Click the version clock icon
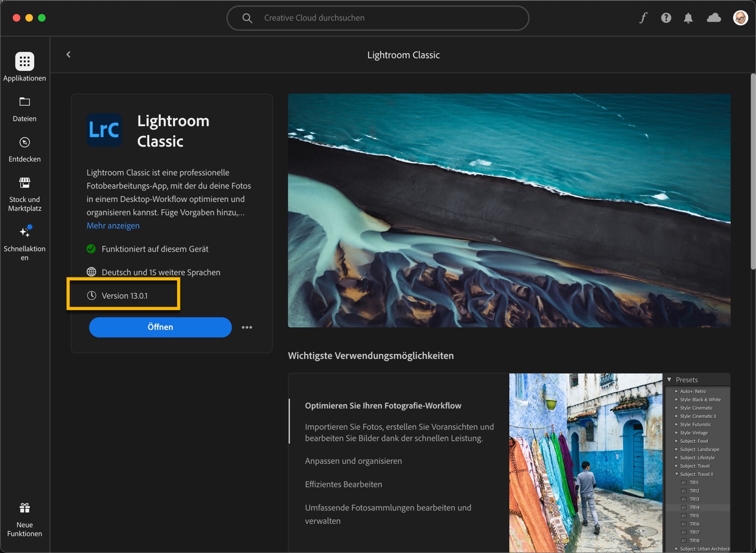Viewport: 756px width, 553px height. tap(91, 295)
